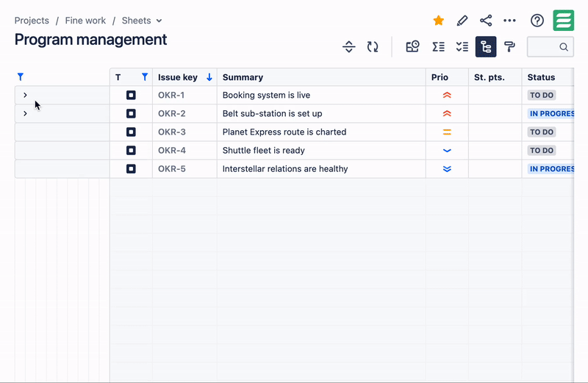This screenshot has width=588, height=383.
Task: Click summary "Interstellar relations are healthy"
Action: tap(285, 168)
